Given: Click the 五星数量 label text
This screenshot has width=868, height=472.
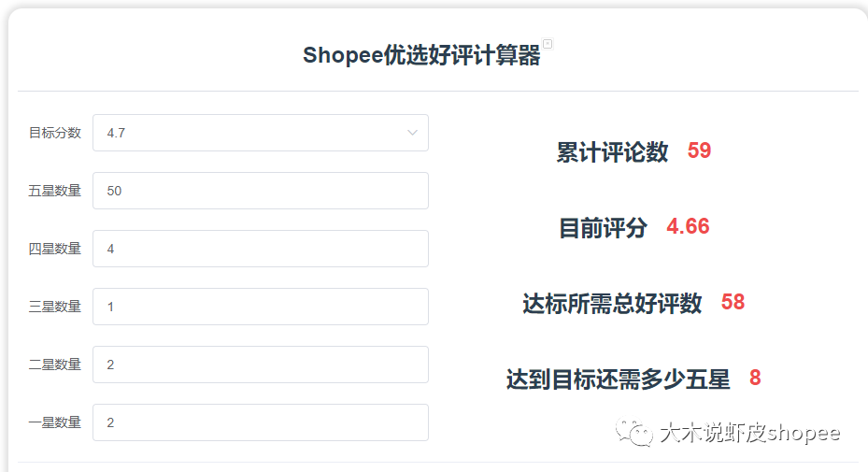Looking at the screenshot, I should click(x=55, y=191).
